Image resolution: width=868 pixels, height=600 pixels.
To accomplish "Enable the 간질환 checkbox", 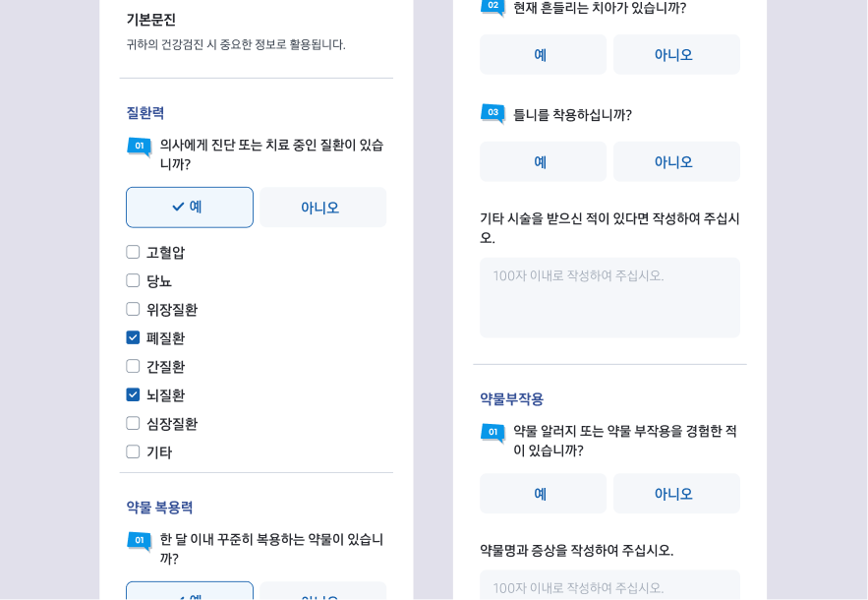I will pos(133,366).
